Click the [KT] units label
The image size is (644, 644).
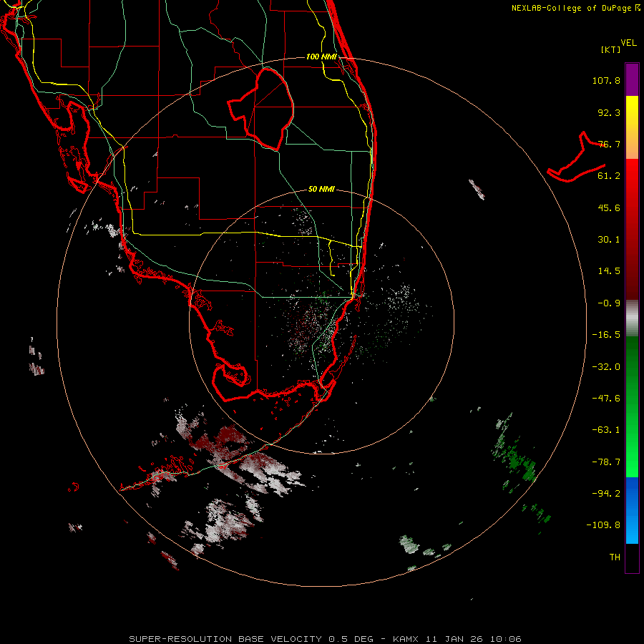pyautogui.click(x=610, y=49)
